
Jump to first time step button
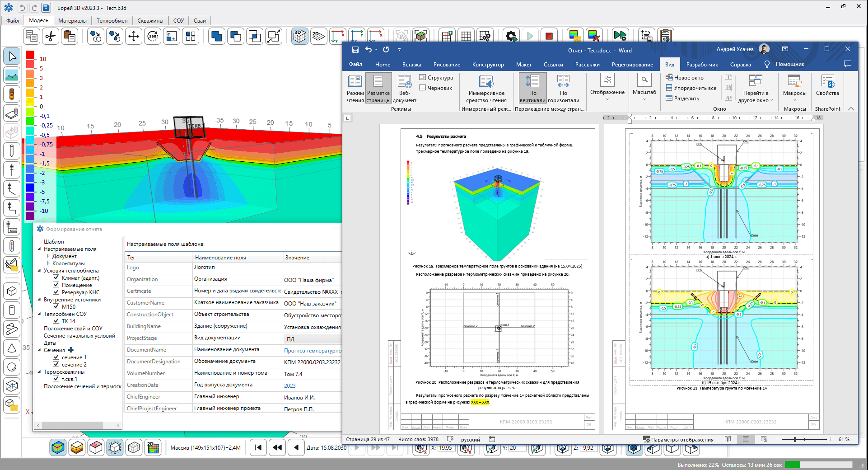coord(258,447)
